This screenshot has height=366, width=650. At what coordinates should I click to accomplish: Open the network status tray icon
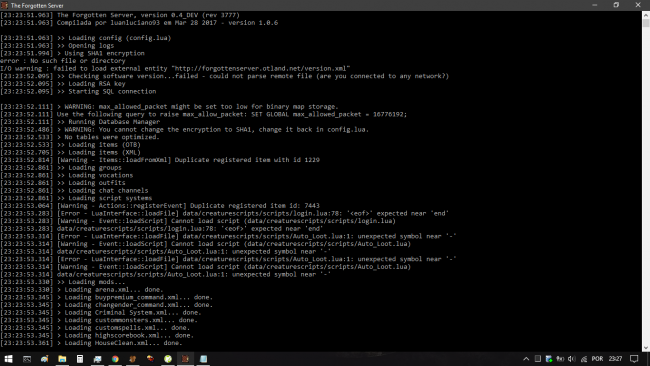(584, 359)
